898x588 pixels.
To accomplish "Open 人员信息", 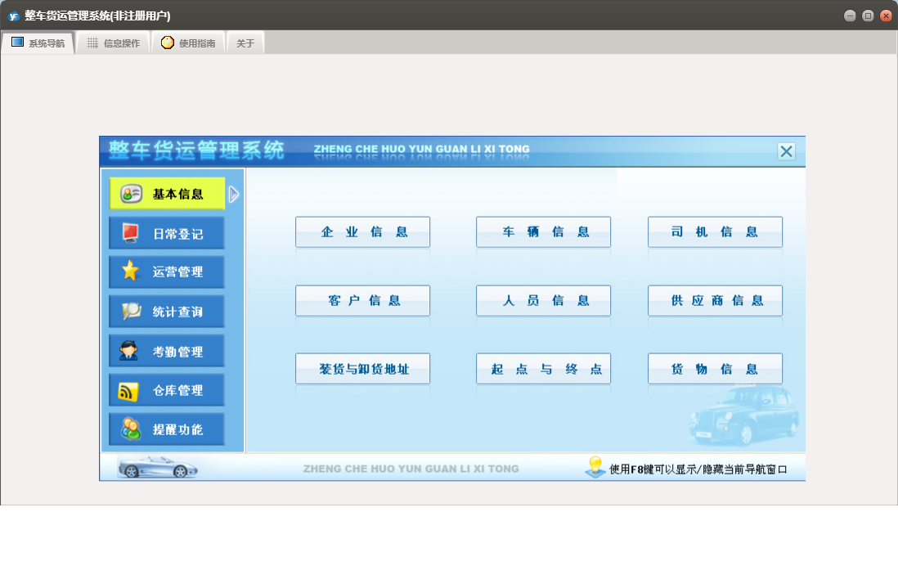I will (544, 301).
